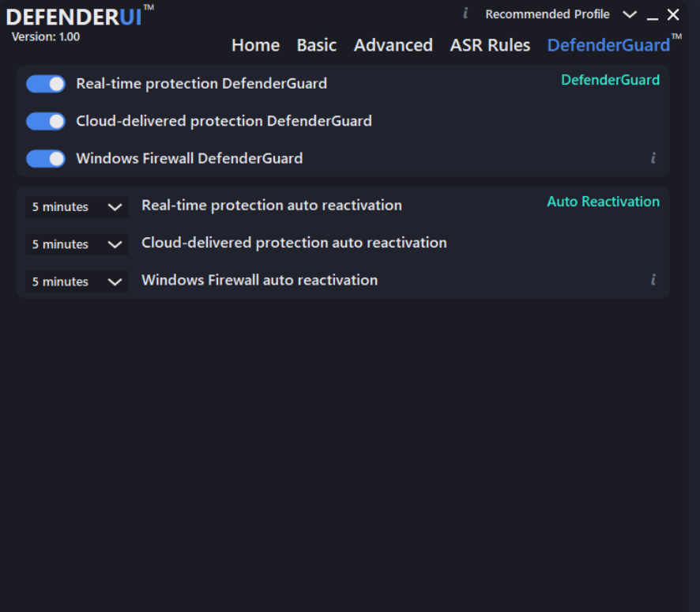The height and width of the screenshot is (612, 700).
Task: Click the Version: 1.00 text
Action: click(x=46, y=36)
